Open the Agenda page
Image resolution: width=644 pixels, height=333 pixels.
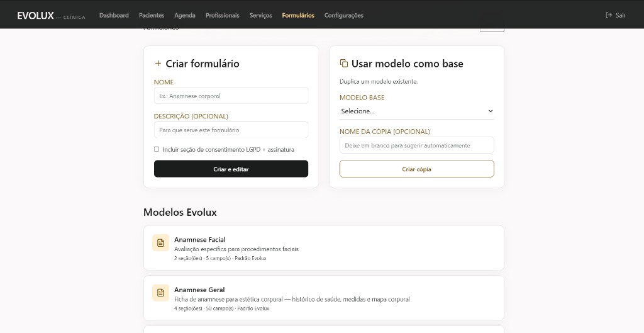(185, 15)
